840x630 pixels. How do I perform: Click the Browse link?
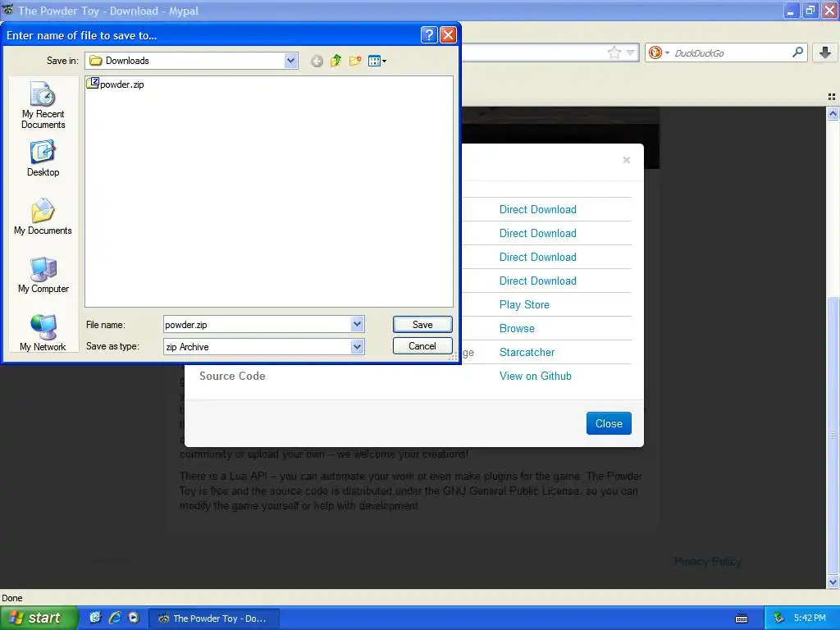(517, 328)
